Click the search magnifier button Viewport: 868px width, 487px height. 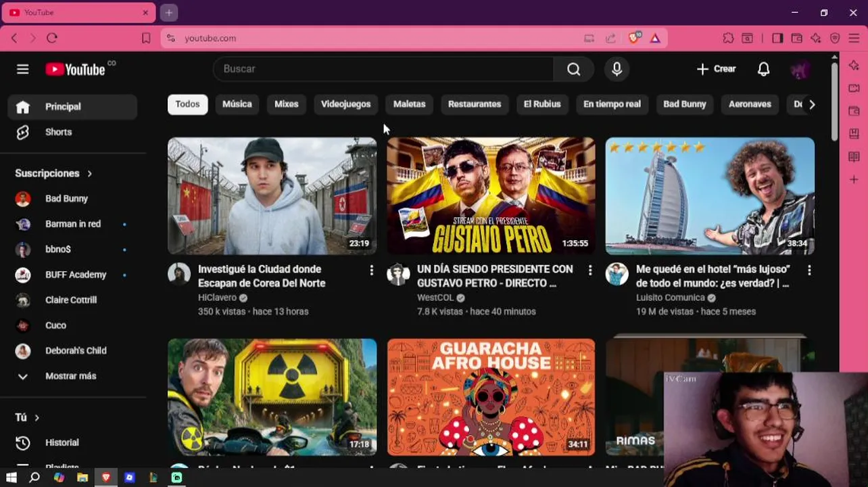point(573,69)
